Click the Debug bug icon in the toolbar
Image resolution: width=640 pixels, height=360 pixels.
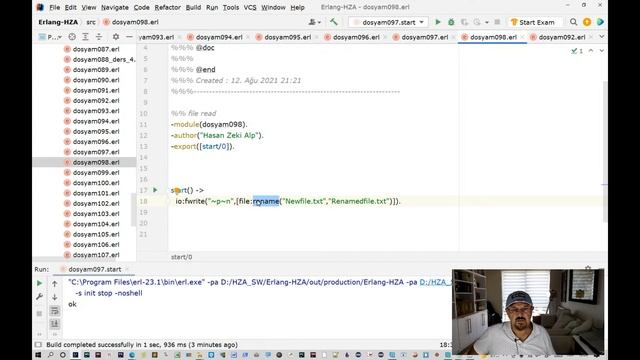click(451, 22)
